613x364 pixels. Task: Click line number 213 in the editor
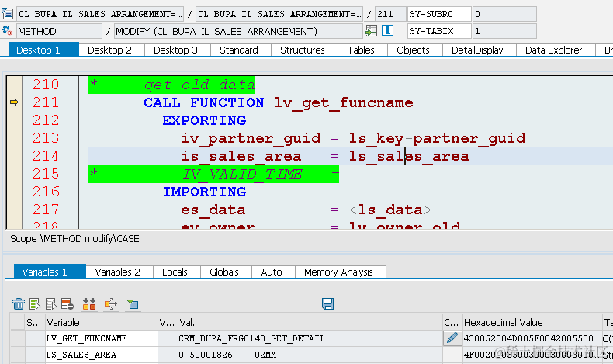(45, 138)
